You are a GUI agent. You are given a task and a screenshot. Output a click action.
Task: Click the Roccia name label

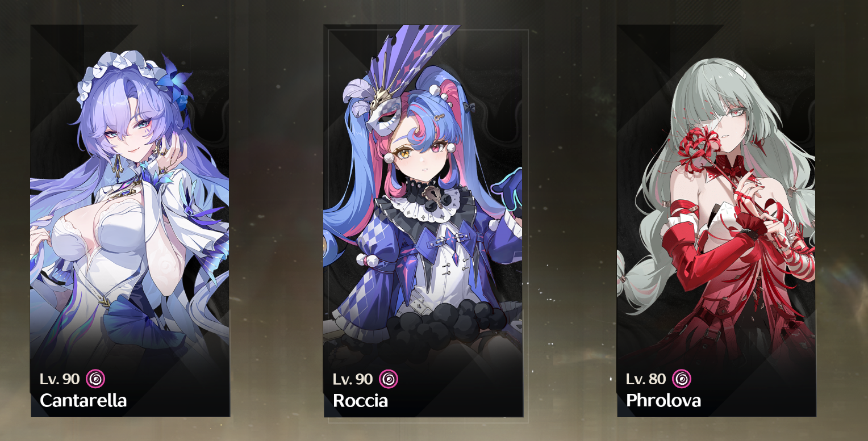pyautogui.click(x=361, y=401)
